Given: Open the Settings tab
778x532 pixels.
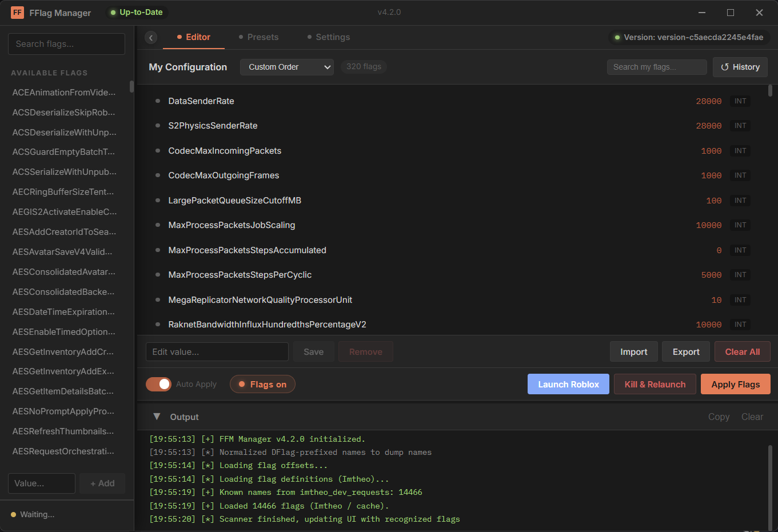Looking at the screenshot, I should click(329, 37).
